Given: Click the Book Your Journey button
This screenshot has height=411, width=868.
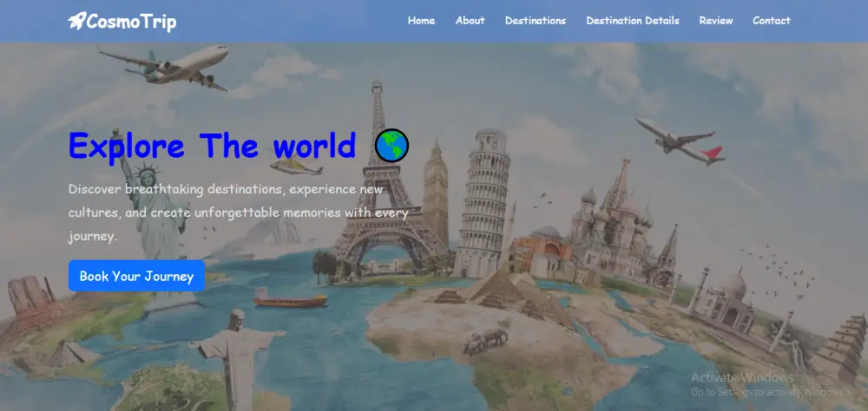Looking at the screenshot, I should [x=137, y=276].
